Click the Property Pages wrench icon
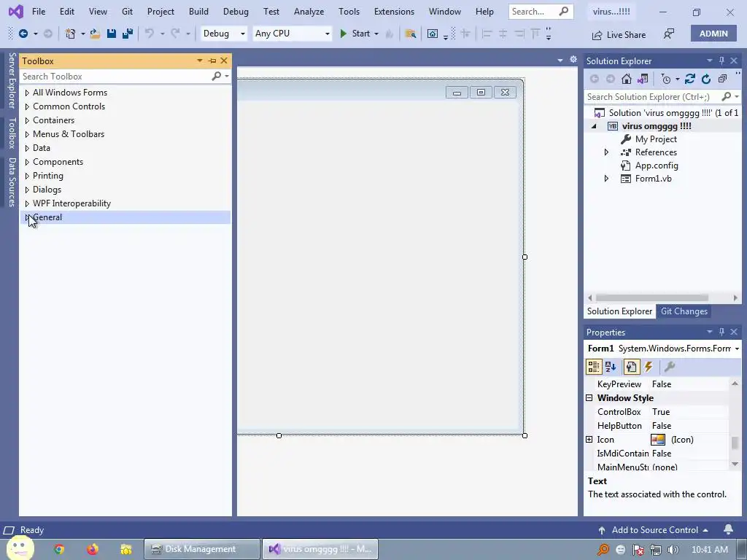Image resolution: width=747 pixels, height=560 pixels. click(670, 367)
